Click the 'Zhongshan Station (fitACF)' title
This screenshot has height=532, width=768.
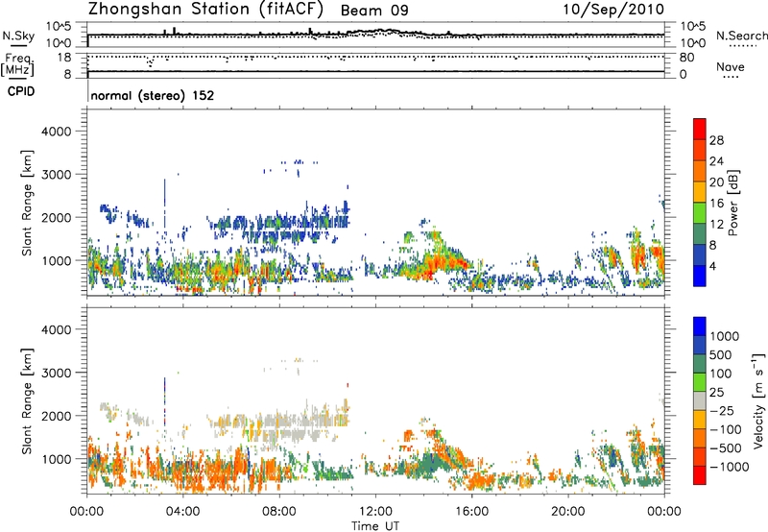(x=205, y=10)
